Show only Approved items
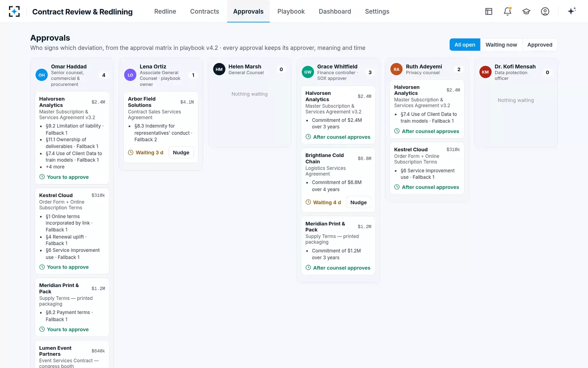The width and height of the screenshot is (588, 368). click(540, 45)
